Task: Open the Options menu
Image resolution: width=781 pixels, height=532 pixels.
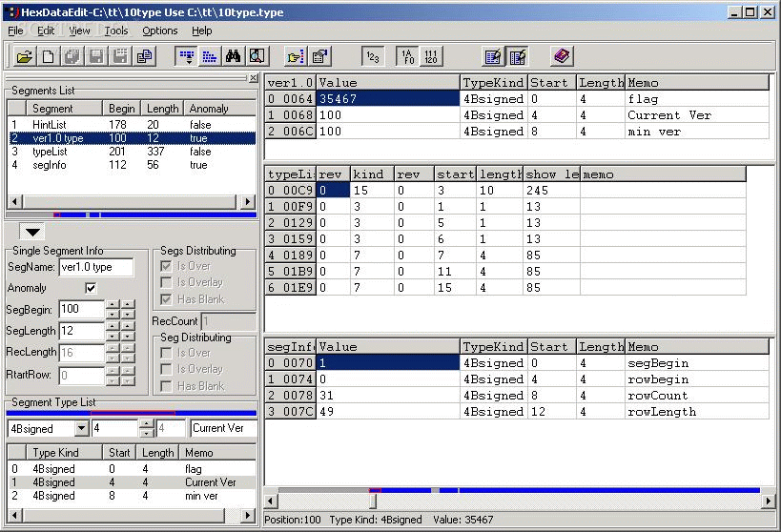Action: click(x=160, y=31)
